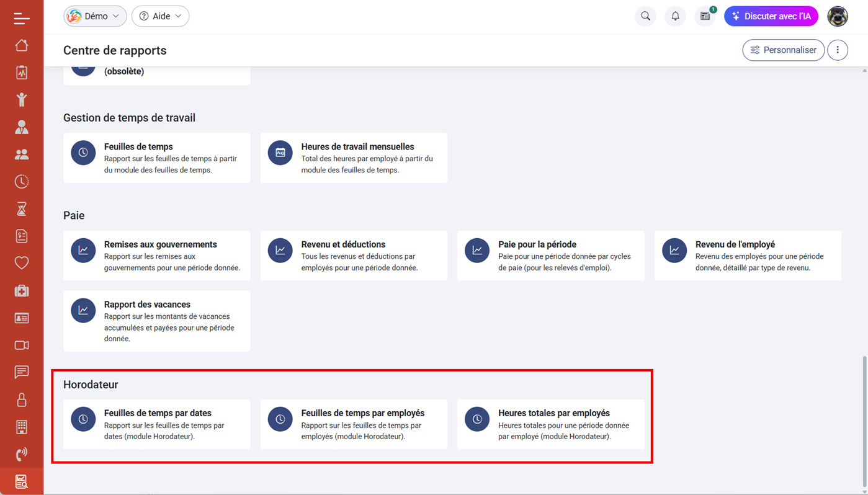
Task: Click the padlock icon in the sidebar
Action: pos(22,399)
